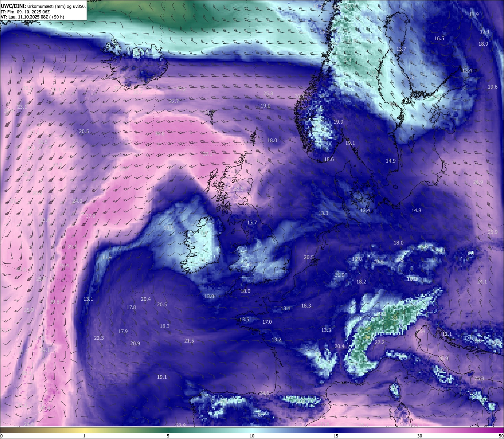This screenshot has width=504, height=439.
Task: Click the 18.6 value on the map
Action: point(329,159)
